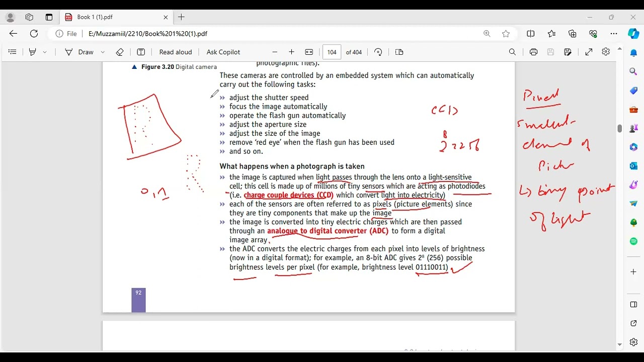The width and height of the screenshot is (644, 362).
Task: Click the vertical scrollbar thumb
Action: [x=619, y=128]
